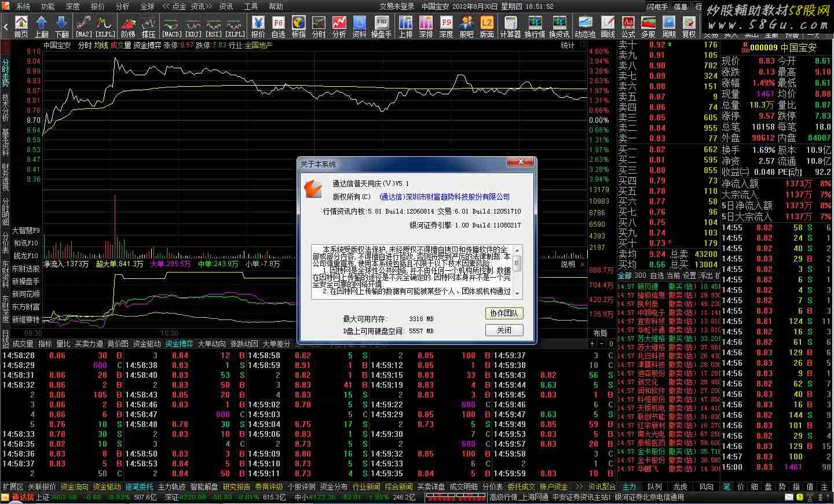This screenshot has width=834, height=504.
Task: Collapse toolbar with left chevron arrow
Action: pyautogui.click(x=6, y=27)
